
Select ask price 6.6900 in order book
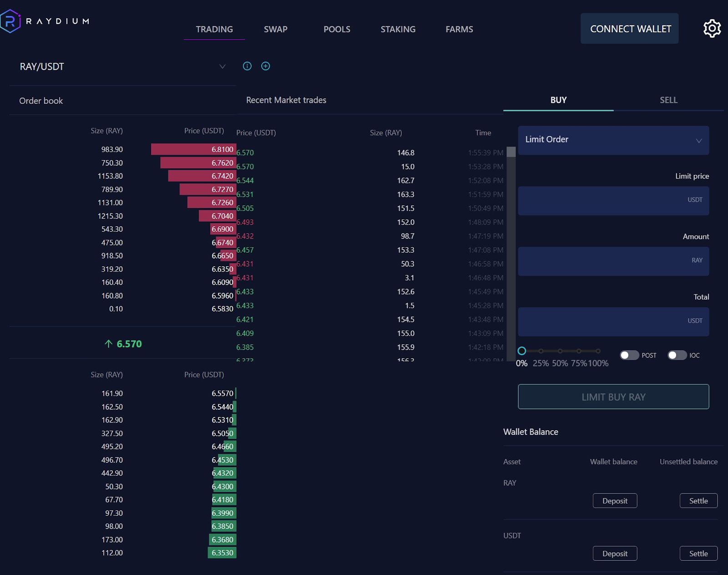pyautogui.click(x=222, y=229)
